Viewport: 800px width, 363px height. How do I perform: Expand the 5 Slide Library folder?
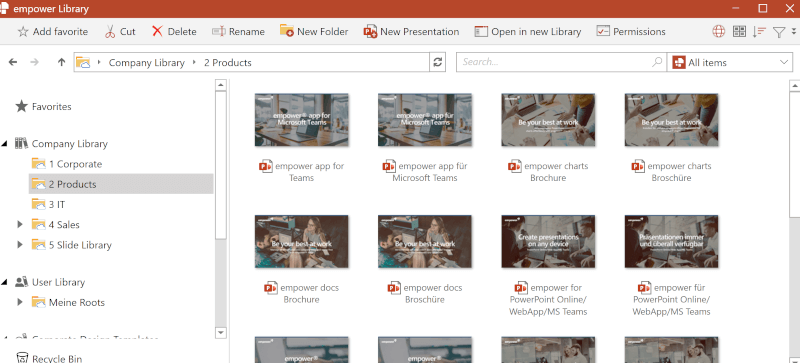20,245
